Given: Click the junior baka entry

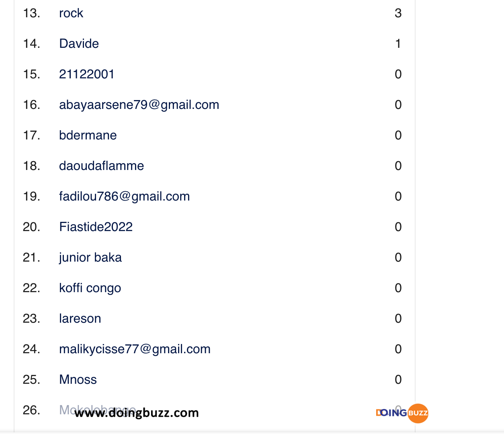Looking at the screenshot, I should coord(90,258).
